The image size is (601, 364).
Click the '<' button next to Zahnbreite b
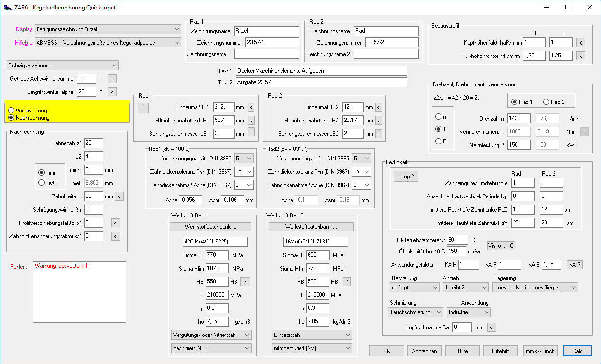click(119, 196)
